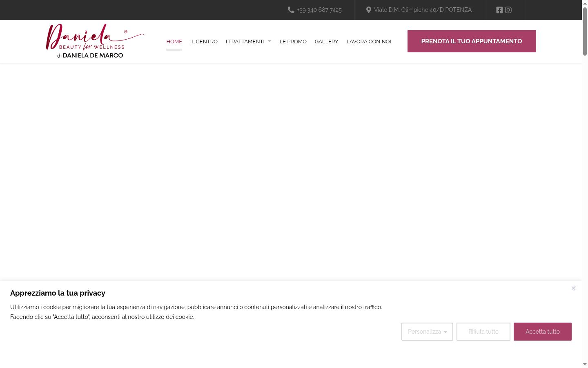
Task: Open the Instagram profile icon
Action: tap(508, 10)
